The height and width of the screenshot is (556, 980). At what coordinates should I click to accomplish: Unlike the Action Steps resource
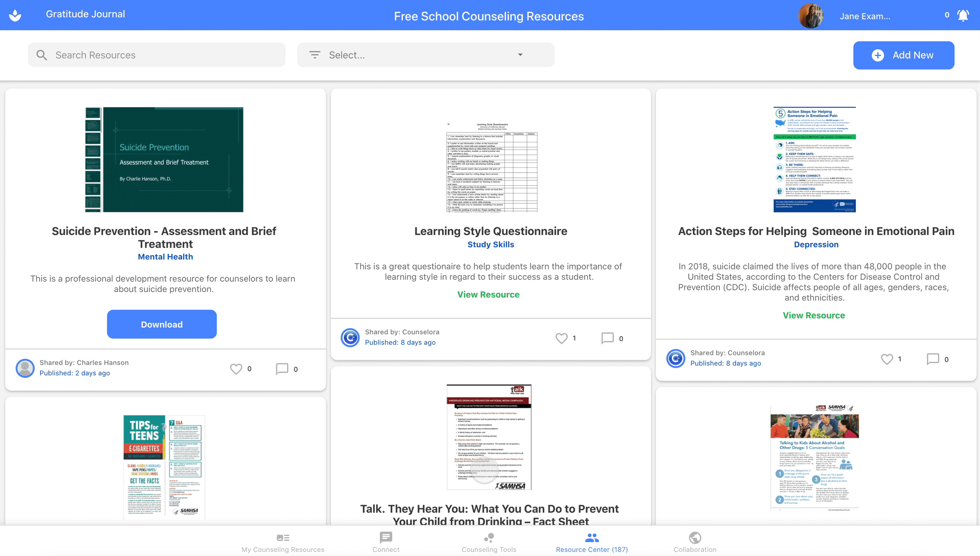887,359
